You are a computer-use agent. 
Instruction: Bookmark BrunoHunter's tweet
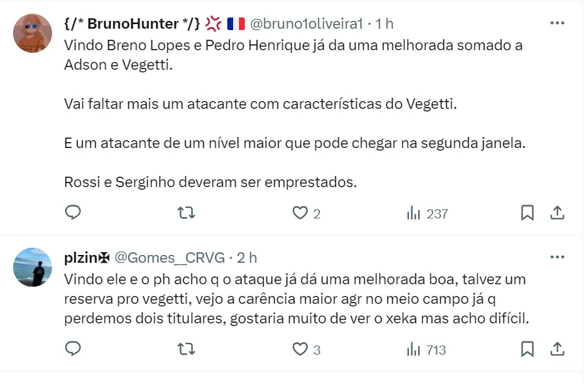(527, 213)
